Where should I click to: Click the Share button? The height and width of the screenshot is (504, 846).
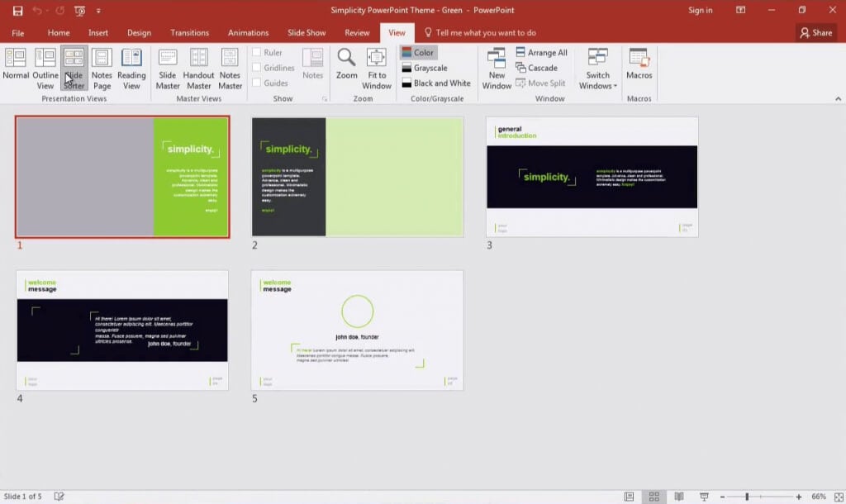click(815, 33)
